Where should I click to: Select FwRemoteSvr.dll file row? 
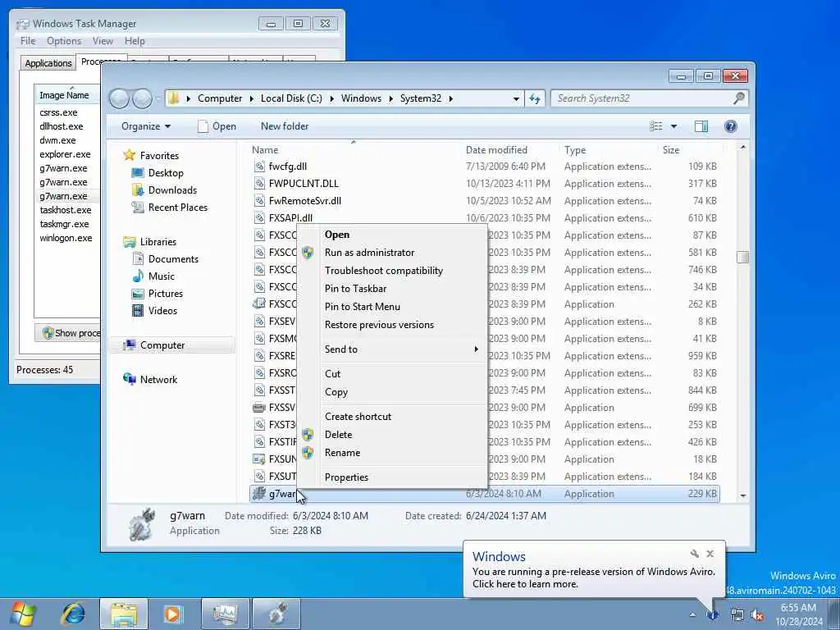[485, 201]
